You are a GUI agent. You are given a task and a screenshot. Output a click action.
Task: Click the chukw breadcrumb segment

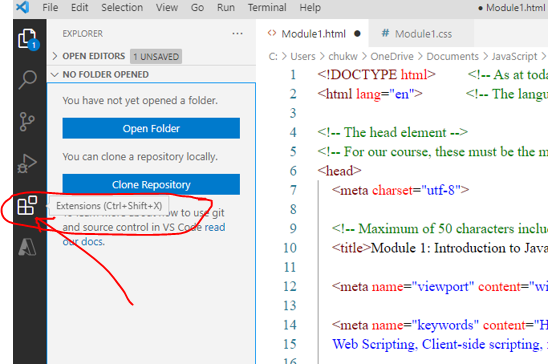click(x=343, y=56)
